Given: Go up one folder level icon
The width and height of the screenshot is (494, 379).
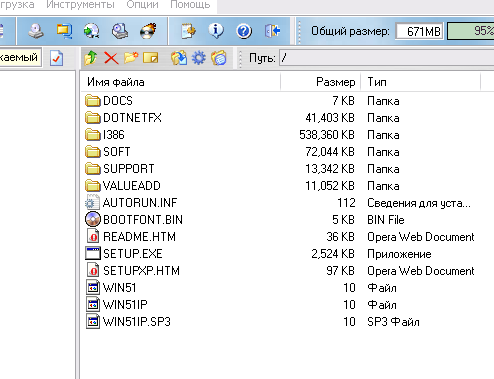Looking at the screenshot, I should tap(91, 58).
